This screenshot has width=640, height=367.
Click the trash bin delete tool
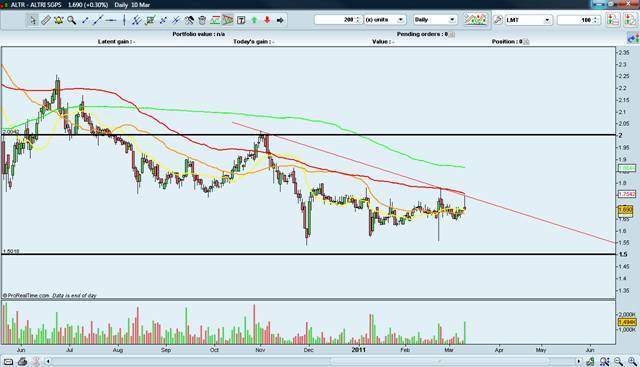(x=202, y=20)
